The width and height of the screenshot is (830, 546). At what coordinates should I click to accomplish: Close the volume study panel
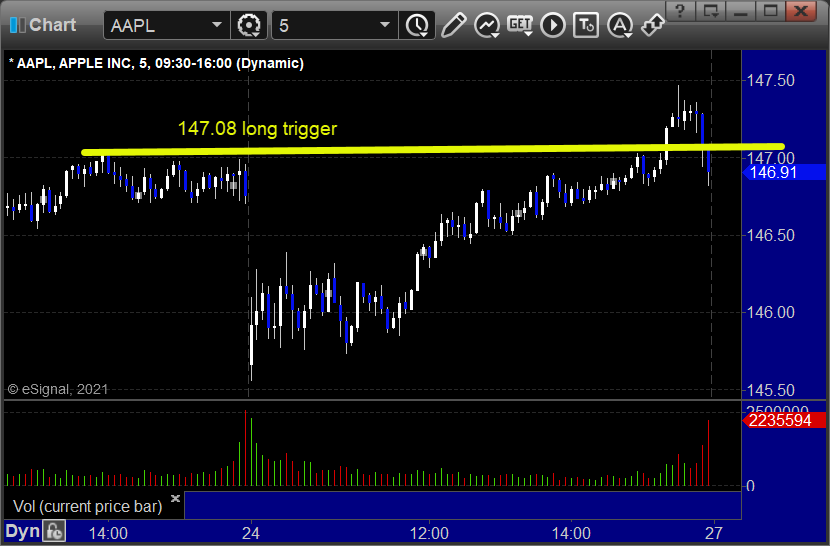coord(176,498)
